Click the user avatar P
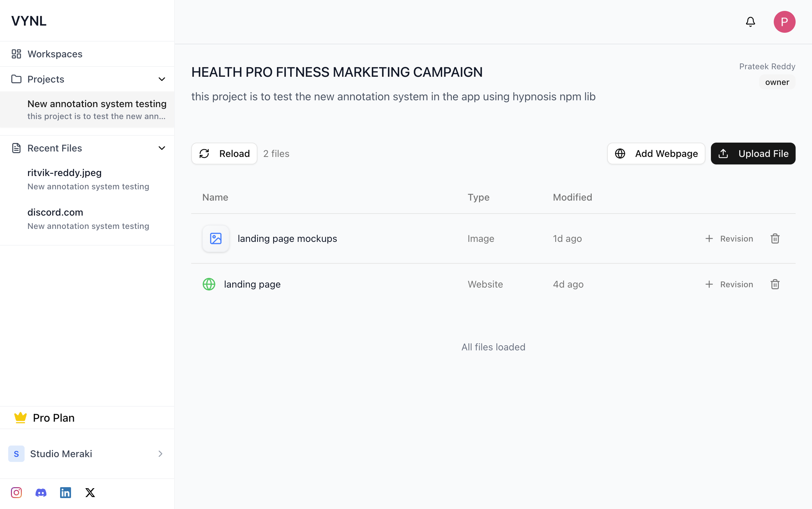812x509 pixels. point(784,22)
